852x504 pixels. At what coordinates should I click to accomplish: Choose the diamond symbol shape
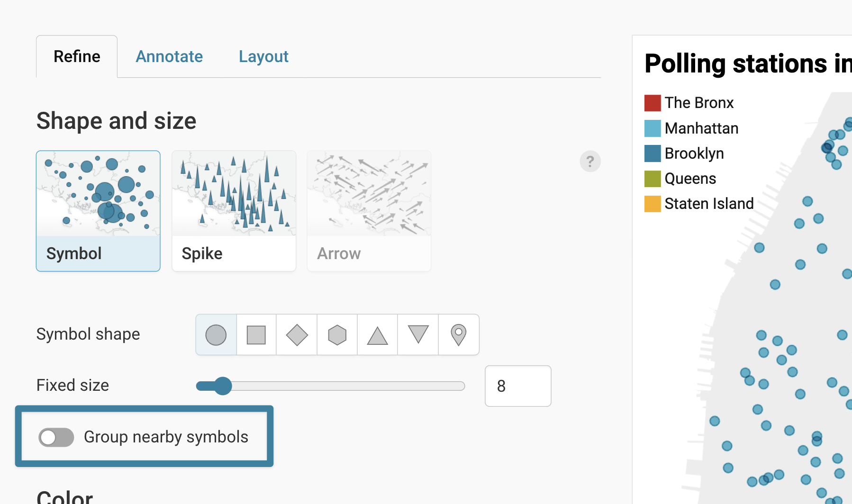[297, 335]
